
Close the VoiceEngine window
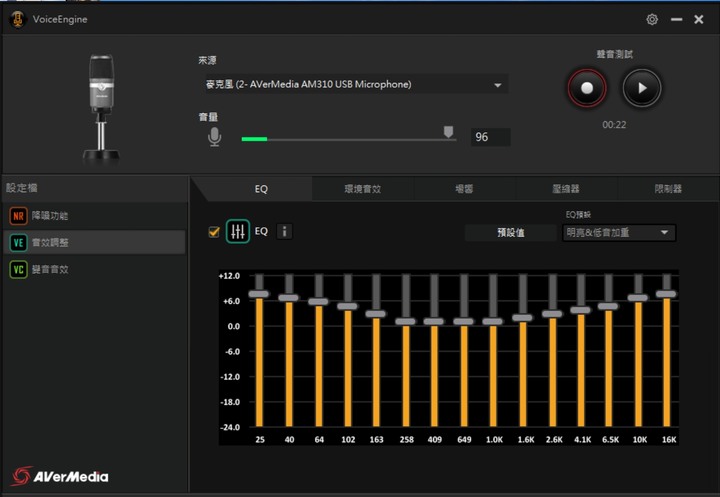698,19
